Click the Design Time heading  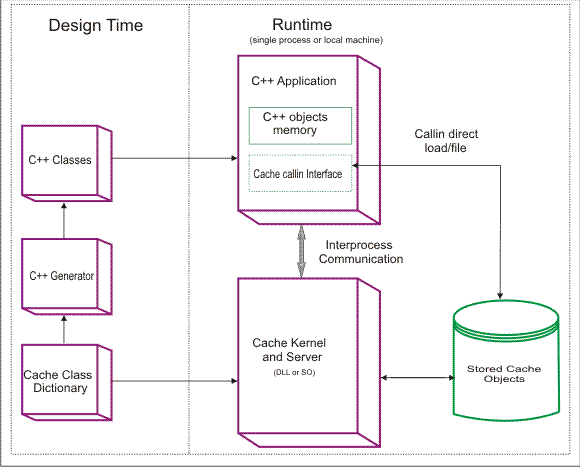96,26
